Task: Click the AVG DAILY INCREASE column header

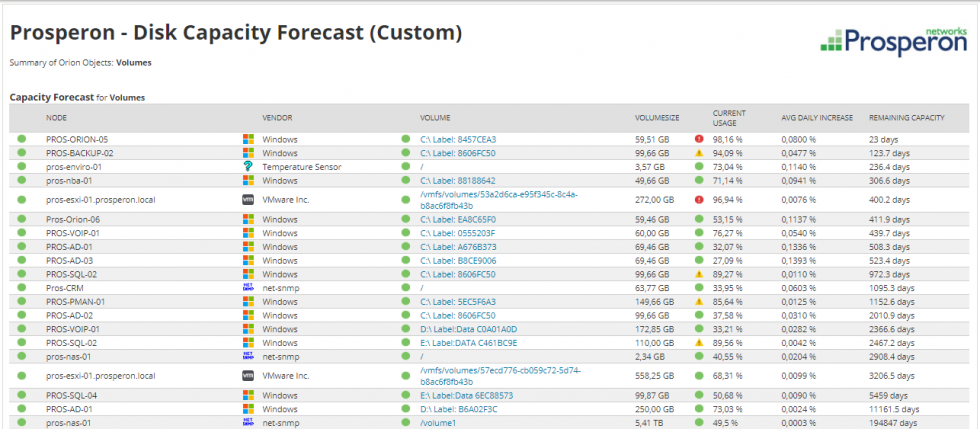Action: tap(817, 118)
